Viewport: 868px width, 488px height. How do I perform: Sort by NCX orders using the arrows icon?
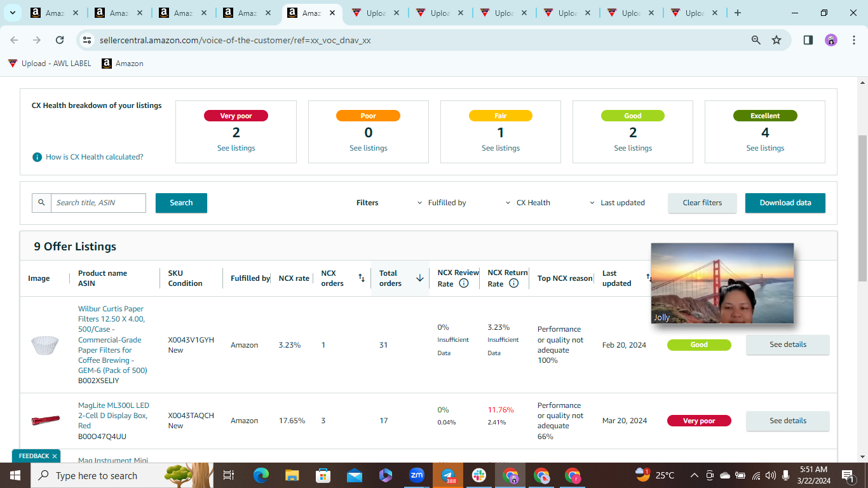[x=362, y=278]
